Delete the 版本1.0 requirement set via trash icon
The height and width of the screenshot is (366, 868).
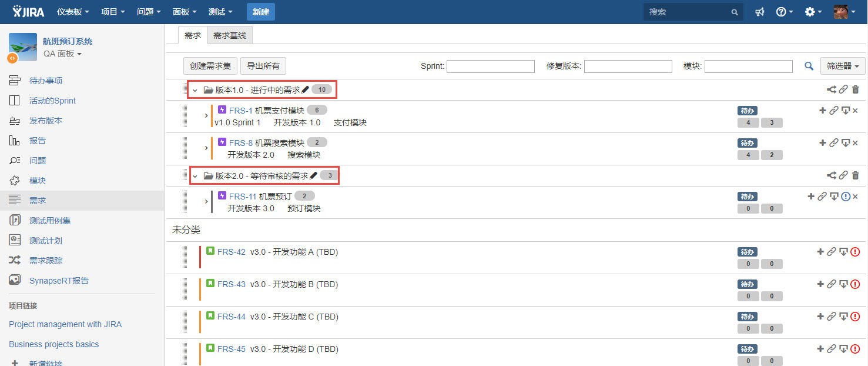tap(855, 90)
